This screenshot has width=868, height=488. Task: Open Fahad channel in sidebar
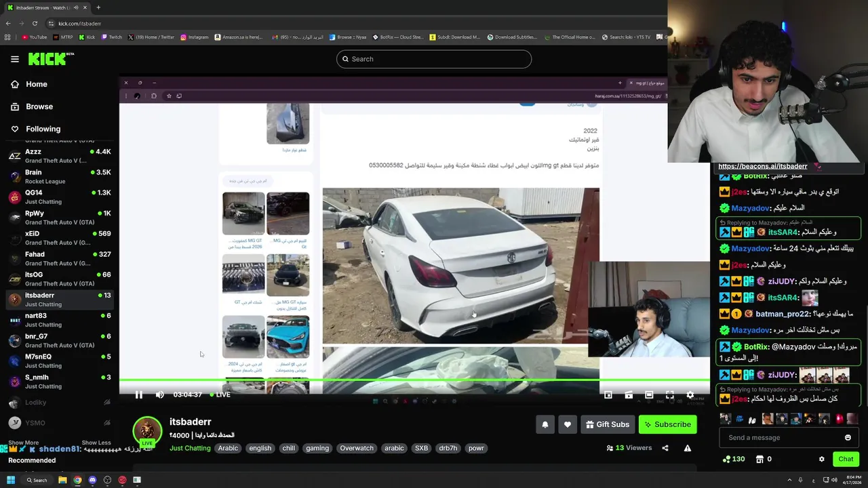point(60,258)
